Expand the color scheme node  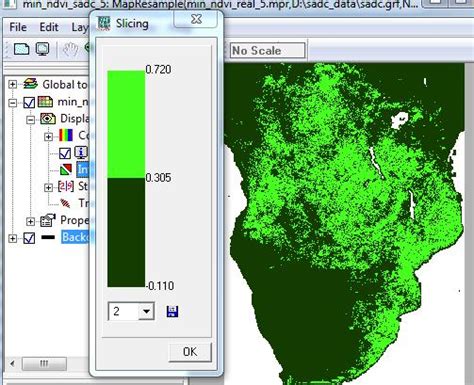(x=48, y=136)
